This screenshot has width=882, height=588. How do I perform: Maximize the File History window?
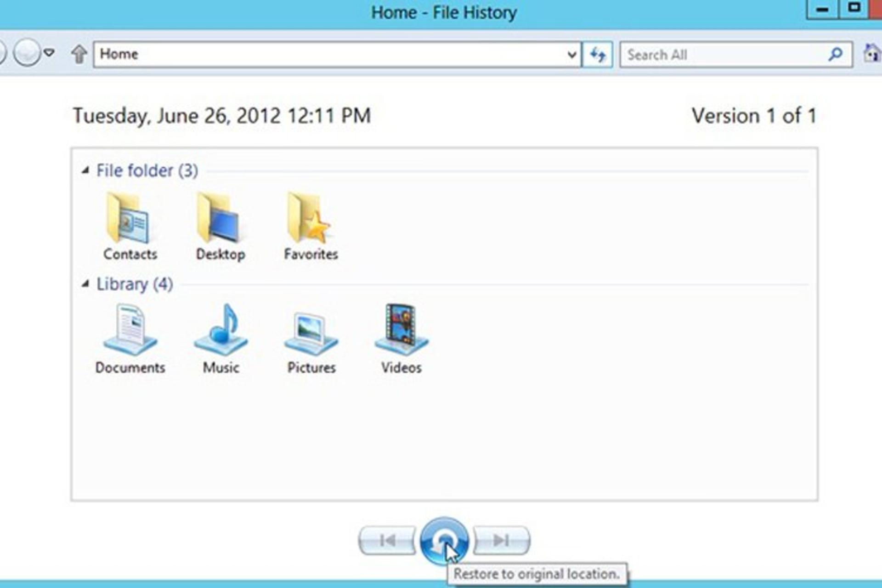coord(854,9)
